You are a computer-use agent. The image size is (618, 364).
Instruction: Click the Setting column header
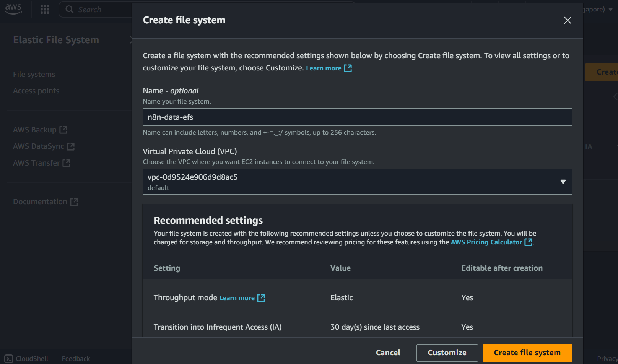tap(167, 268)
